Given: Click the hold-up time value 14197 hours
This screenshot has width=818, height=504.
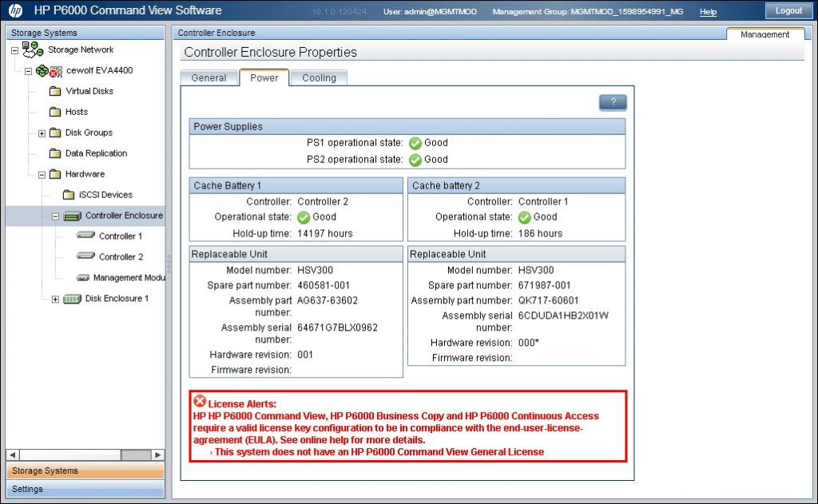Looking at the screenshot, I should 325,233.
